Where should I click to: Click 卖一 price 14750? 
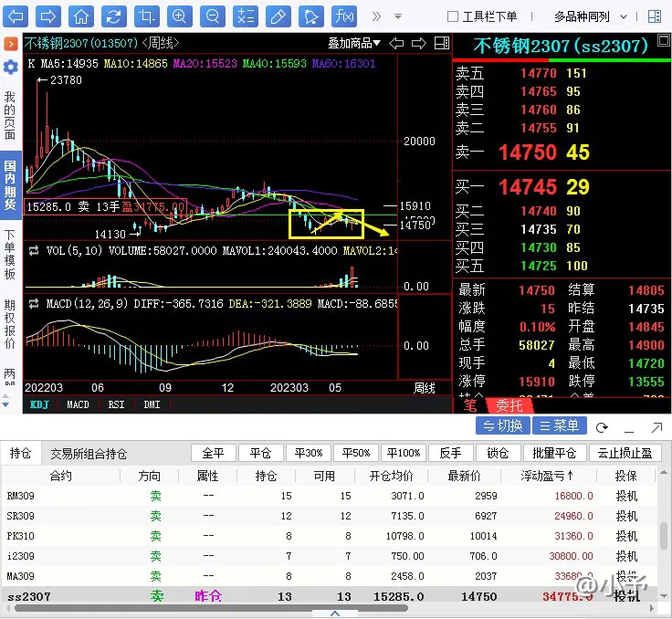[528, 152]
